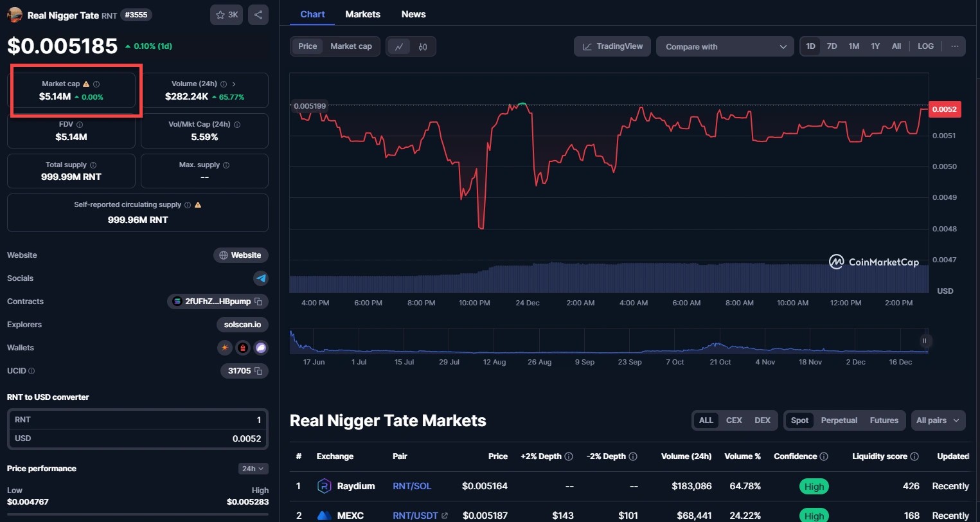Open the RNT/SOL pair on Raydium
The height and width of the screenshot is (522, 980).
[411, 486]
